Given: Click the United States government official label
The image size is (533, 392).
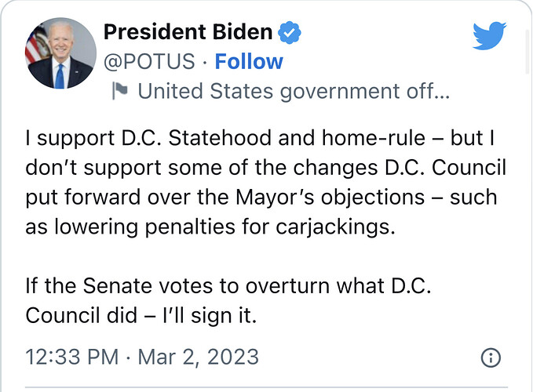Looking at the screenshot, I should click(x=294, y=91).
